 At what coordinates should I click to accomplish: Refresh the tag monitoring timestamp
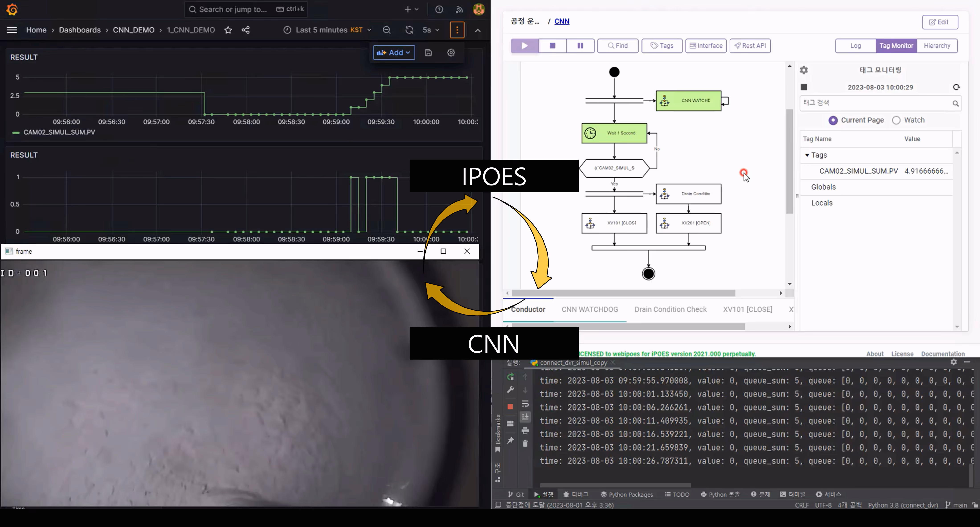click(x=956, y=87)
